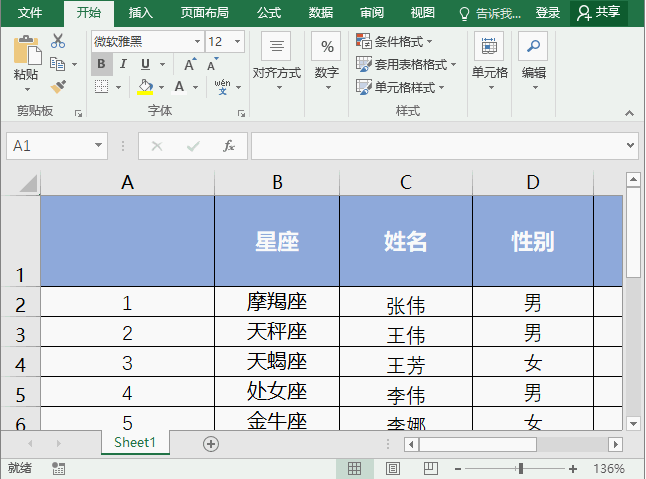Select column B header
The width and height of the screenshot is (646, 479).
277,182
